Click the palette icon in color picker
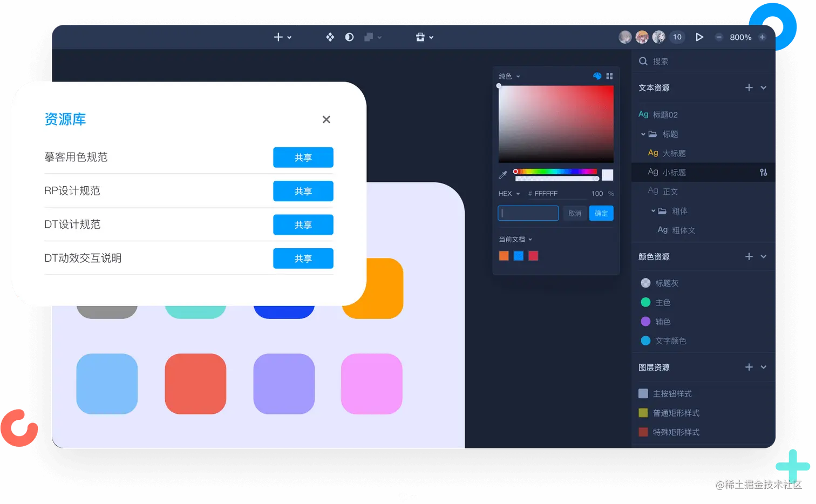The image size is (816, 504). click(597, 76)
